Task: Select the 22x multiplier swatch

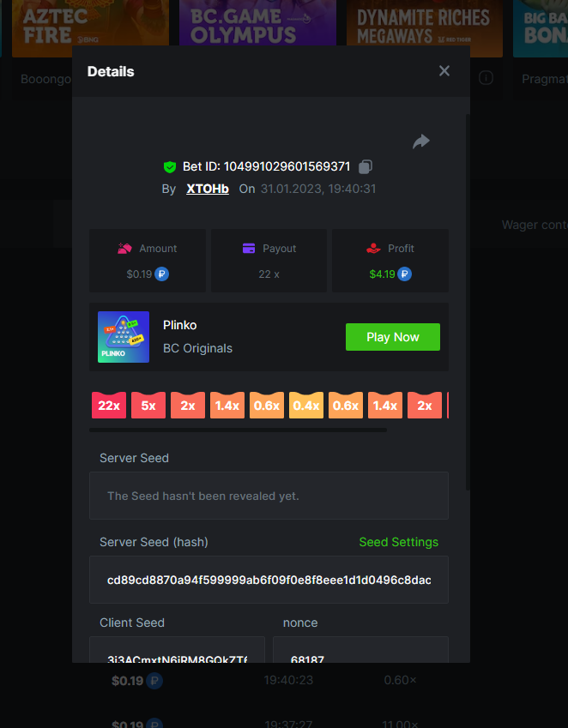Action: pyautogui.click(x=109, y=406)
